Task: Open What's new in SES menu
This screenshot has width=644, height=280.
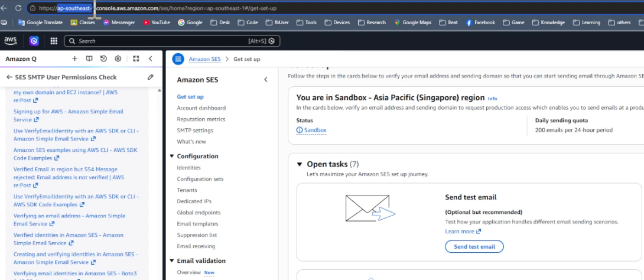Action: point(191,142)
